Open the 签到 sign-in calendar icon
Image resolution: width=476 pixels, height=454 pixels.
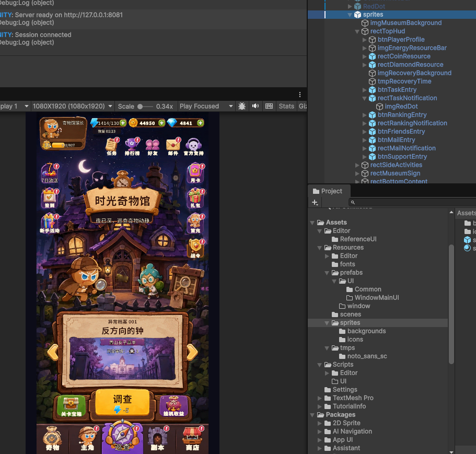coord(50,198)
